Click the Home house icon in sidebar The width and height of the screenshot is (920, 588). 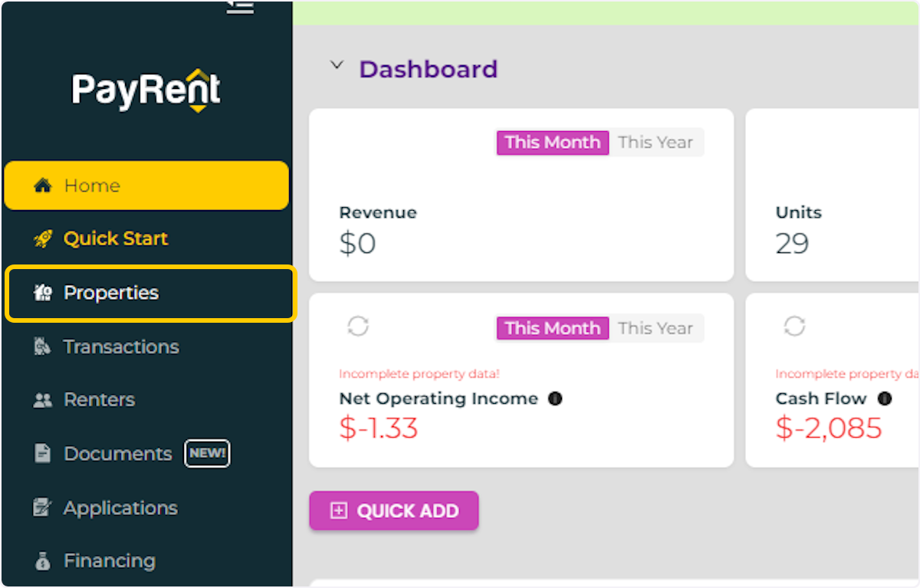point(43,186)
